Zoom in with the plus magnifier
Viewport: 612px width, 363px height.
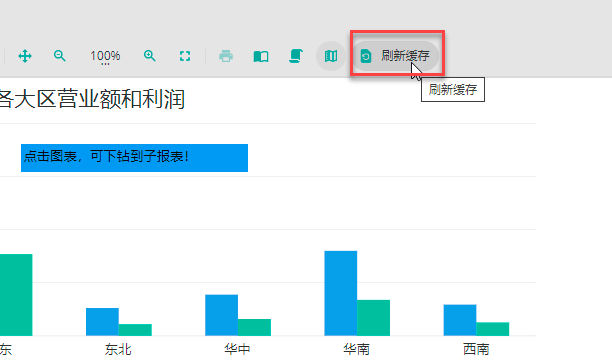(149, 56)
